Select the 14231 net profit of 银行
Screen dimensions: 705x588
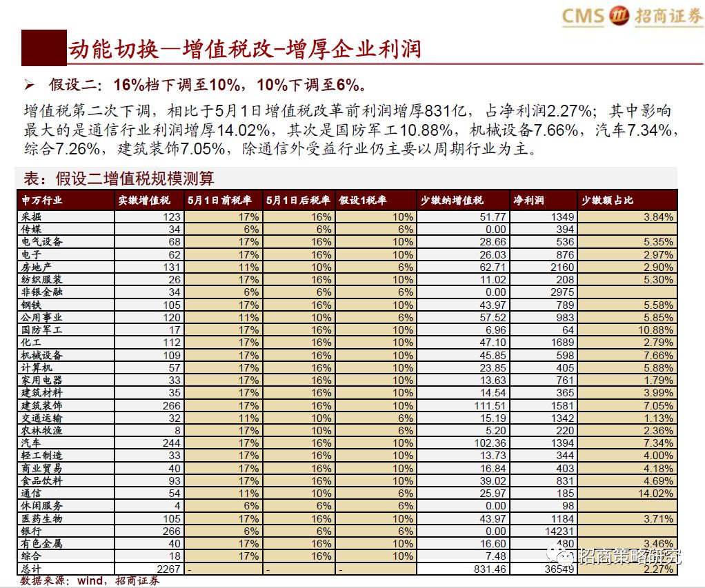click(x=559, y=531)
